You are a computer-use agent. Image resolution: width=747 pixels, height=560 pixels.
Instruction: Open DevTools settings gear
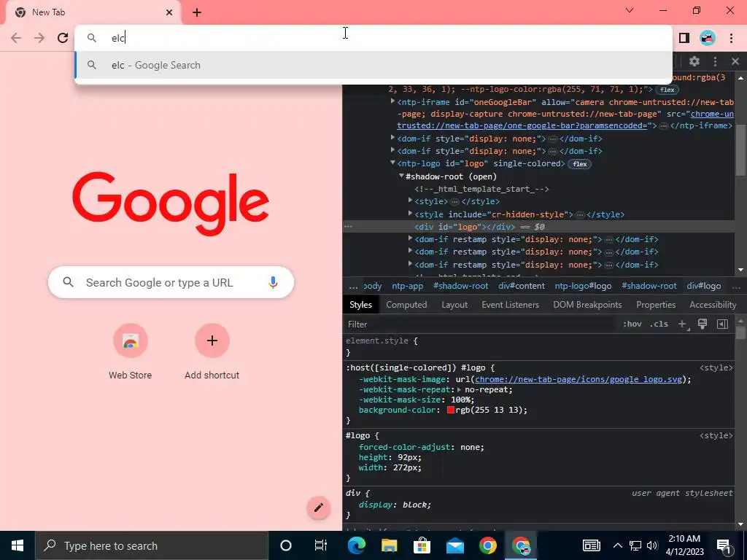(x=694, y=61)
